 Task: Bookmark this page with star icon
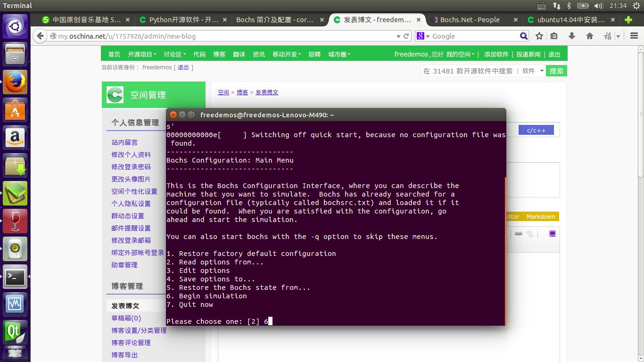coord(539,36)
